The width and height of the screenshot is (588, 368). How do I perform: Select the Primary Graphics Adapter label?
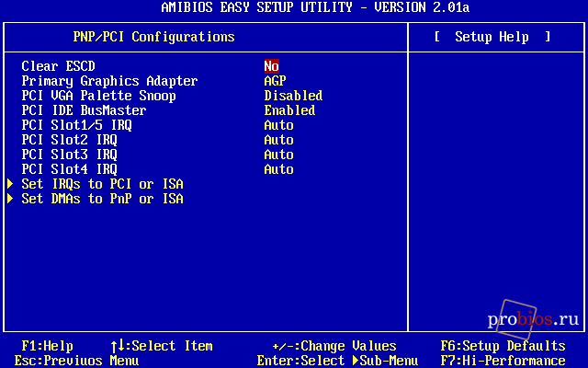point(109,81)
